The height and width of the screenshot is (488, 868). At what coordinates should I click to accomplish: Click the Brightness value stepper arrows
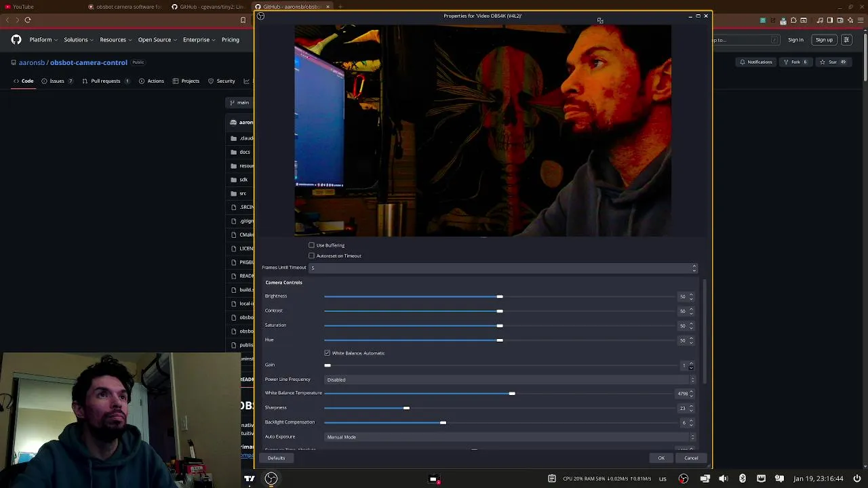[x=691, y=296]
